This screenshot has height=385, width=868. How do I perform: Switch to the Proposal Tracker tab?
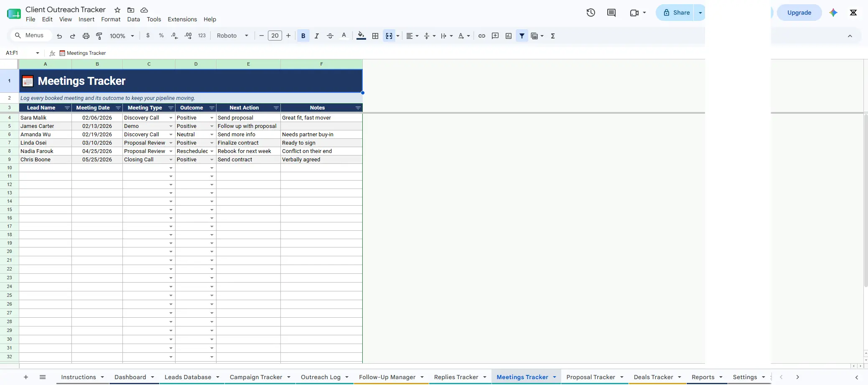(591, 377)
